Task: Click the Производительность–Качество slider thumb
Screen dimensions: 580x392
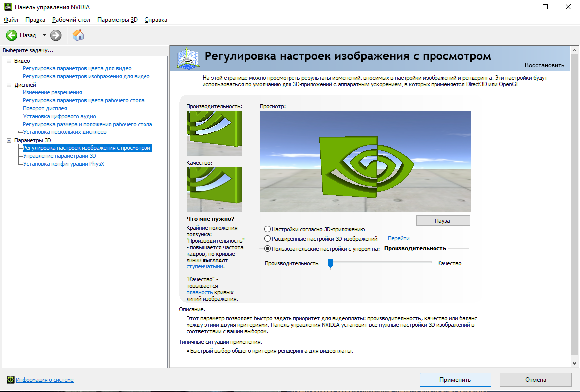Action: click(x=331, y=263)
